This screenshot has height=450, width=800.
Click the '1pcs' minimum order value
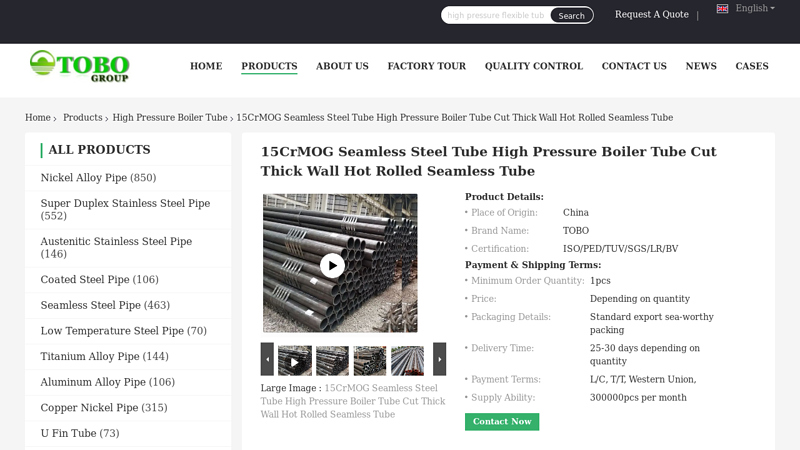coord(600,281)
